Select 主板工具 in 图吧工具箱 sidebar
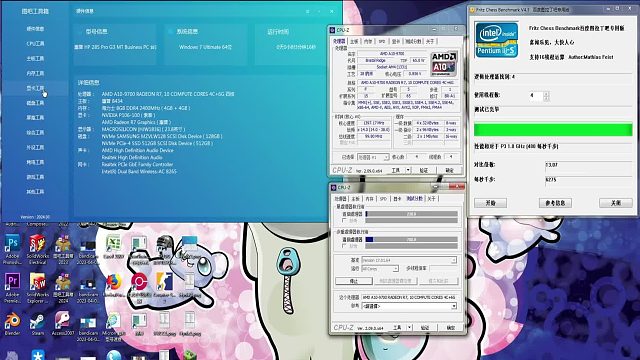 tap(35, 58)
